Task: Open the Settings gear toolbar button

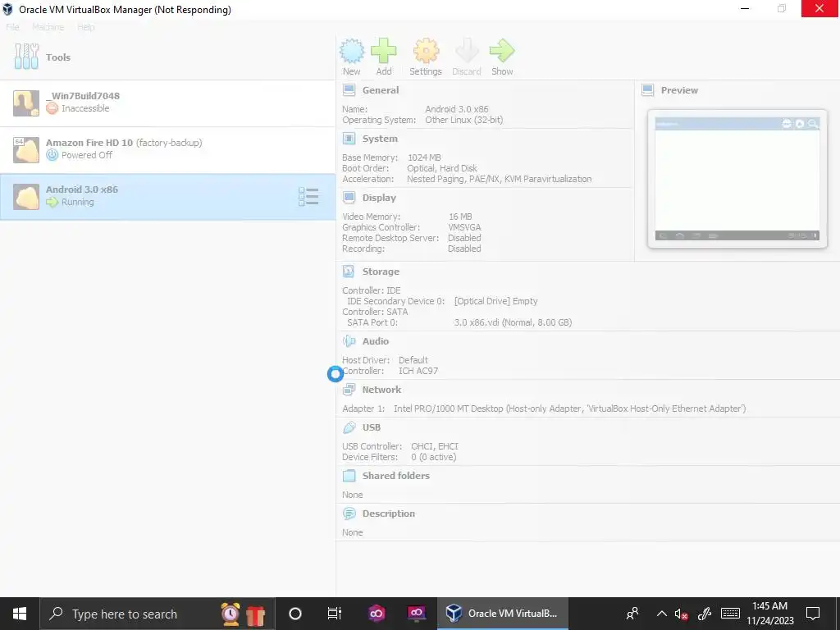Action: pos(426,57)
